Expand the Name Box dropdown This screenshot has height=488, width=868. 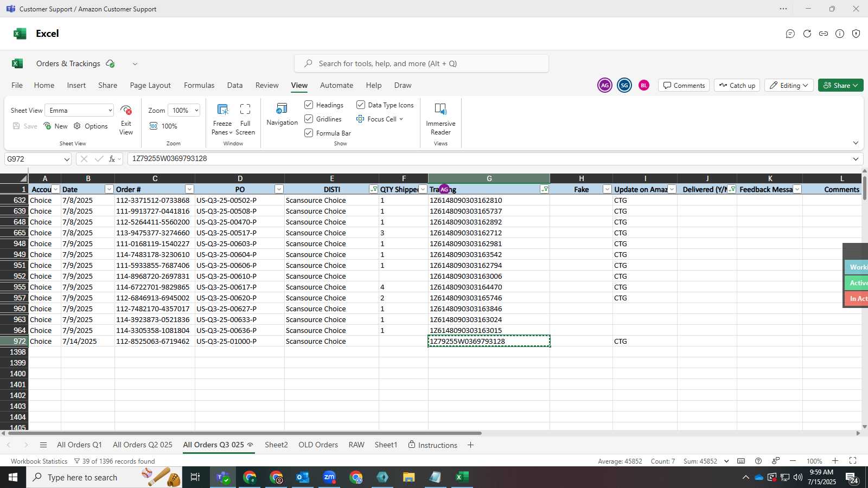click(67, 159)
